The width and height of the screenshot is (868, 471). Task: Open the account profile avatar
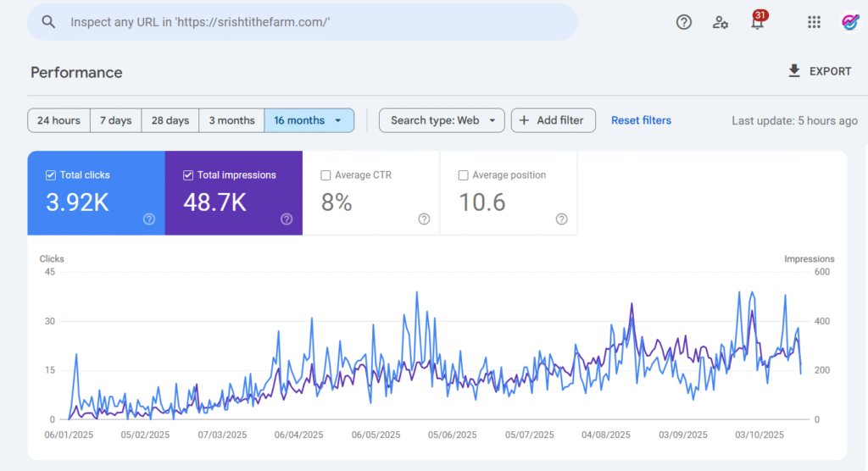coord(850,22)
